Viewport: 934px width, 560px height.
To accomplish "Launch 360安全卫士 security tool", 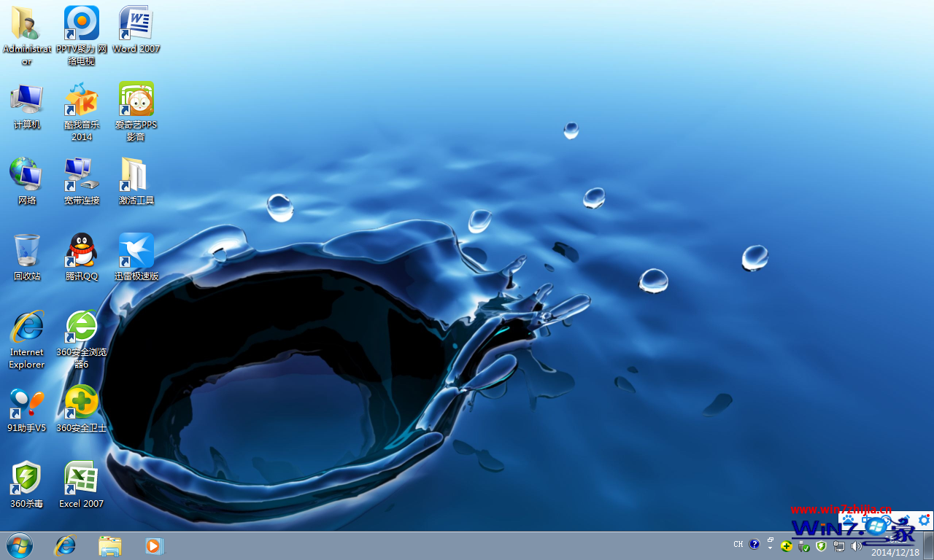I will click(81, 402).
